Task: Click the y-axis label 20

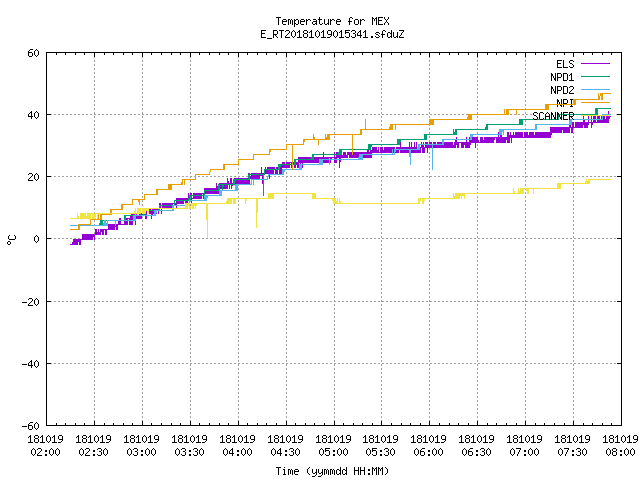Action: point(33,177)
